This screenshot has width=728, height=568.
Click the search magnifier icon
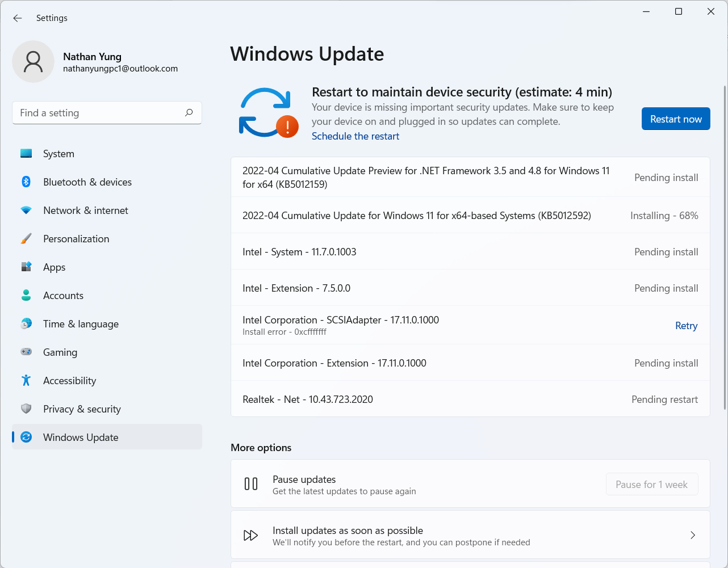189,112
